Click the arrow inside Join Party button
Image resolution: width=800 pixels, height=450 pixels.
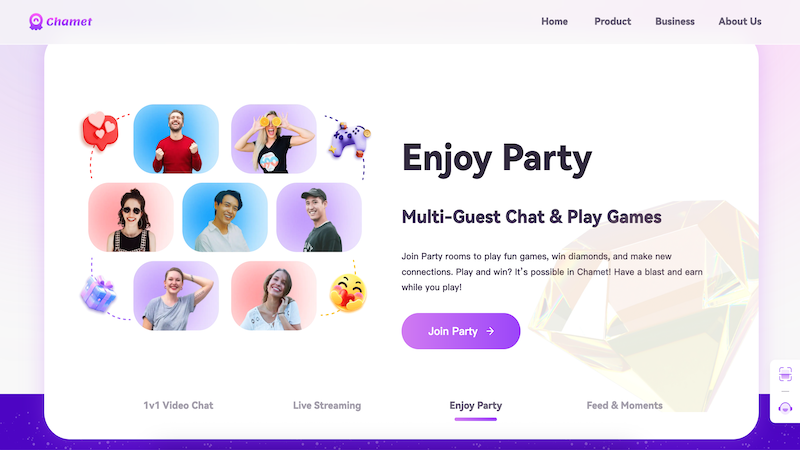(x=490, y=331)
